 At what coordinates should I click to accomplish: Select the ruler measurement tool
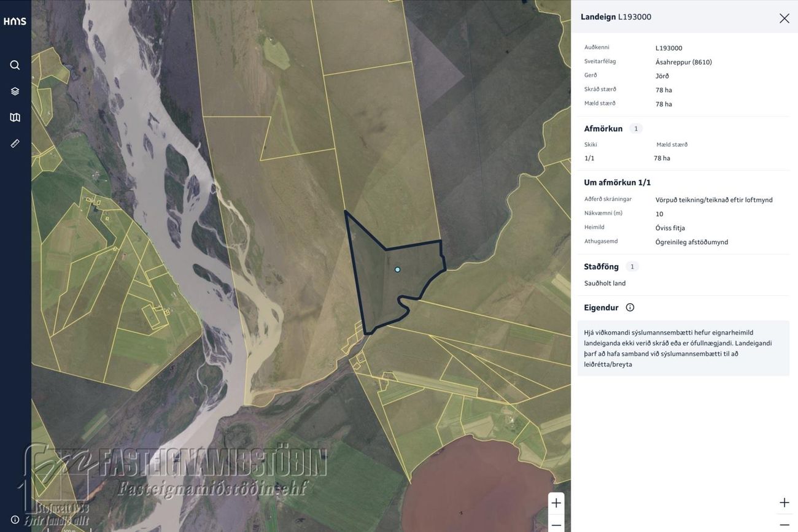[x=15, y=143]
